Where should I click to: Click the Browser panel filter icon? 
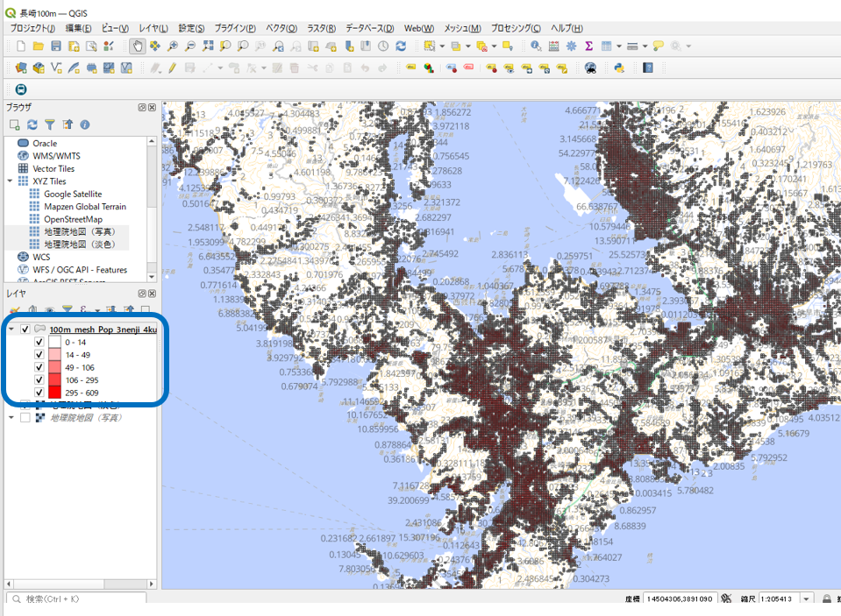[x=50, y=125]
